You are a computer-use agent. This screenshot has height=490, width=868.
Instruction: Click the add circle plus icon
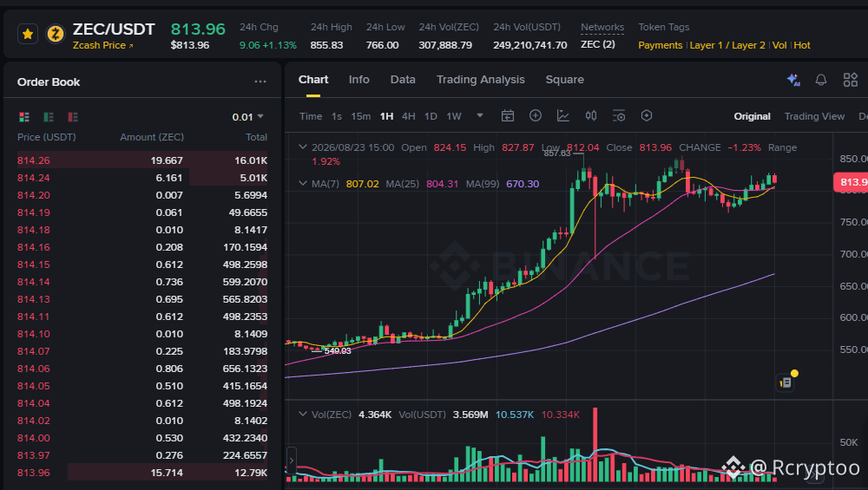[x=536, y=115]
